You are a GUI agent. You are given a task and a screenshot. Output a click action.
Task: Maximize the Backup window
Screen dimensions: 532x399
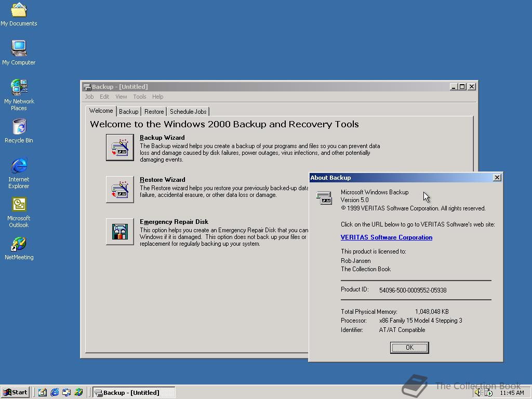click(462, 87)
